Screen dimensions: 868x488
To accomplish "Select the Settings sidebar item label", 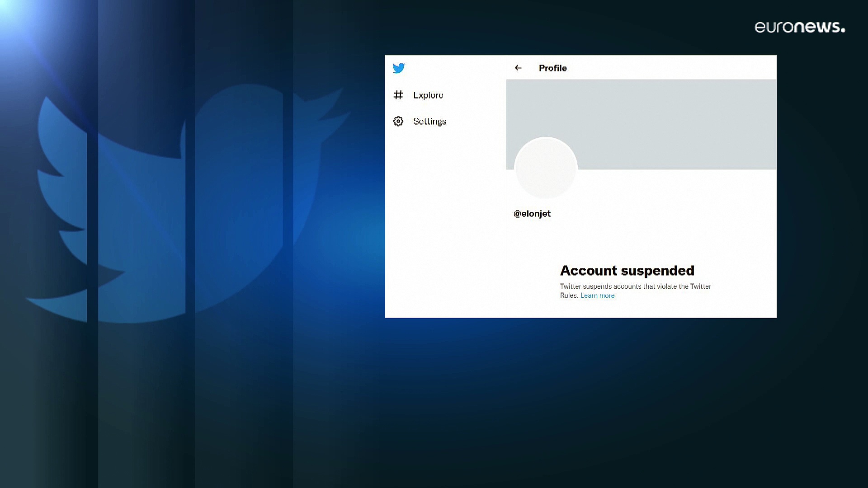I will tap(429, 121).
